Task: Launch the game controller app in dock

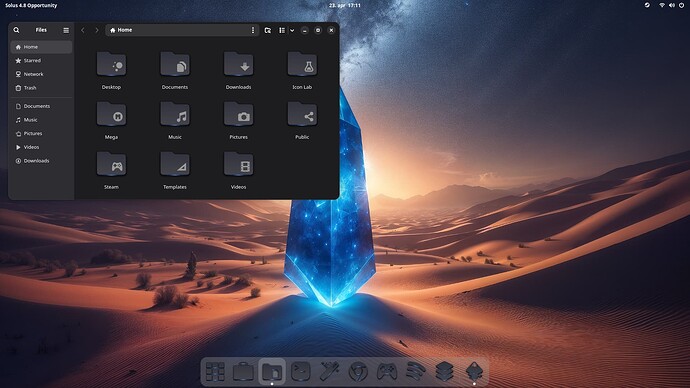Action: (387, 372)
